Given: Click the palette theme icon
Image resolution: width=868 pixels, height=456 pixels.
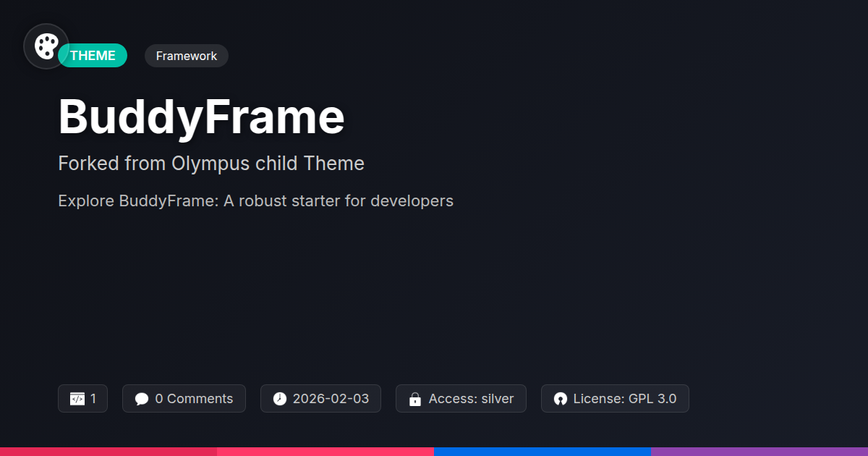Looking at the screenshot, I should point(46,46).
